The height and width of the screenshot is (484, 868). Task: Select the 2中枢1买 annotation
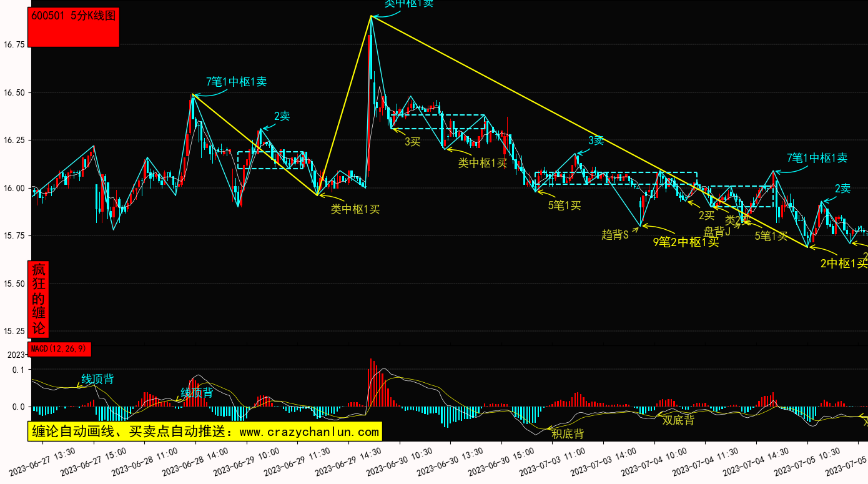point(844,264)
